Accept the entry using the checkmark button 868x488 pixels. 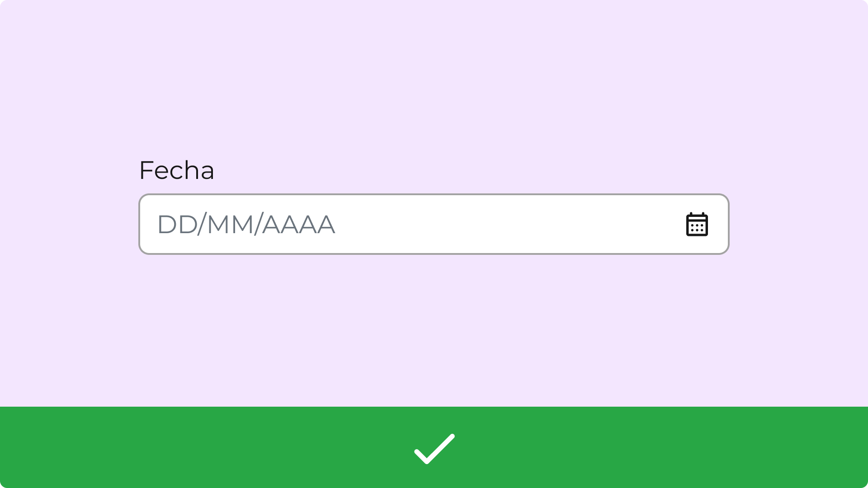pos(434,448)
